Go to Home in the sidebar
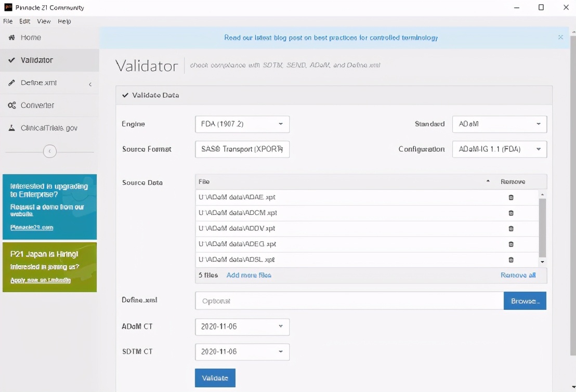Viewport: 576px width, 392px height. [x=49, y=37]
